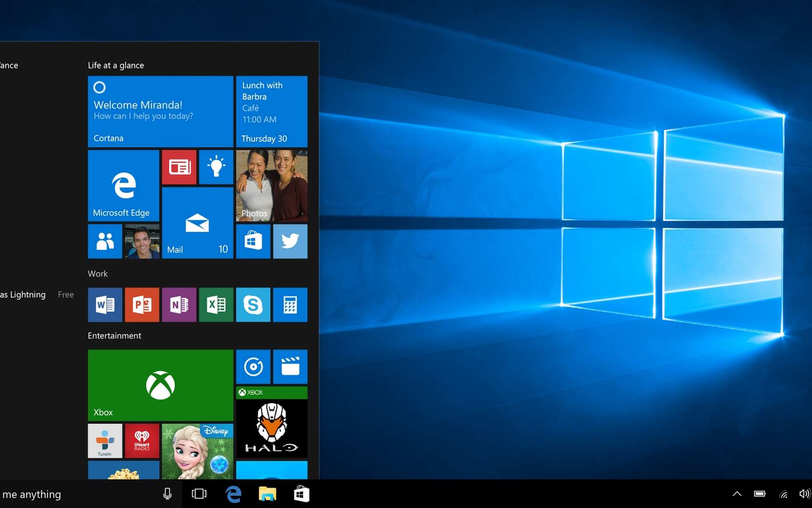Open the TuneIn tile

(x=105, y=441)
